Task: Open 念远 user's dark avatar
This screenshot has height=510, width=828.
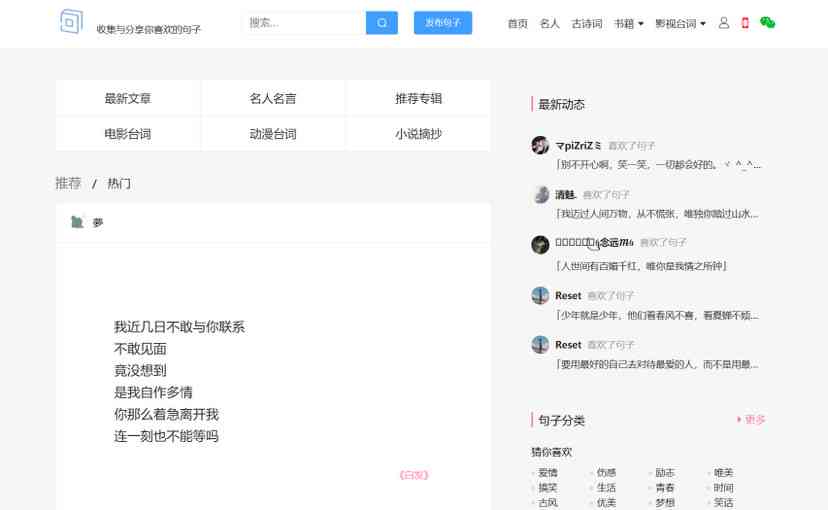Action: (x=540, y=244)
